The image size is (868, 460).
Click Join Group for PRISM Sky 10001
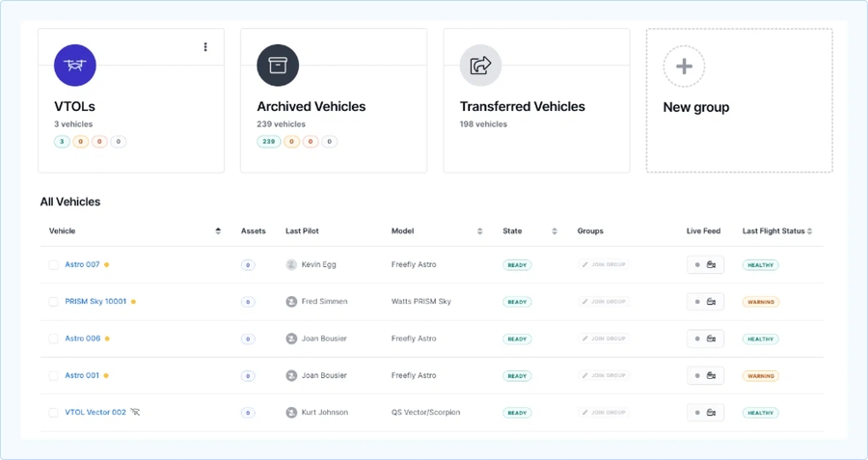click(605, 302)
